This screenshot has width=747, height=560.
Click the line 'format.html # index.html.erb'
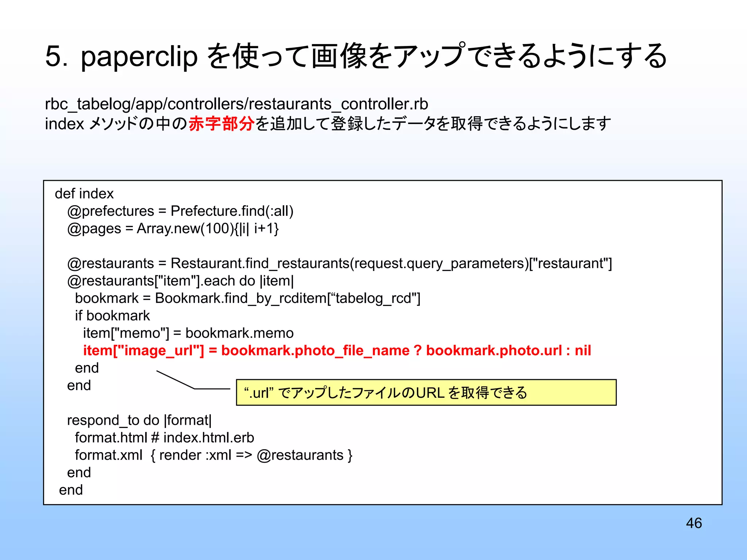(165, 438)
